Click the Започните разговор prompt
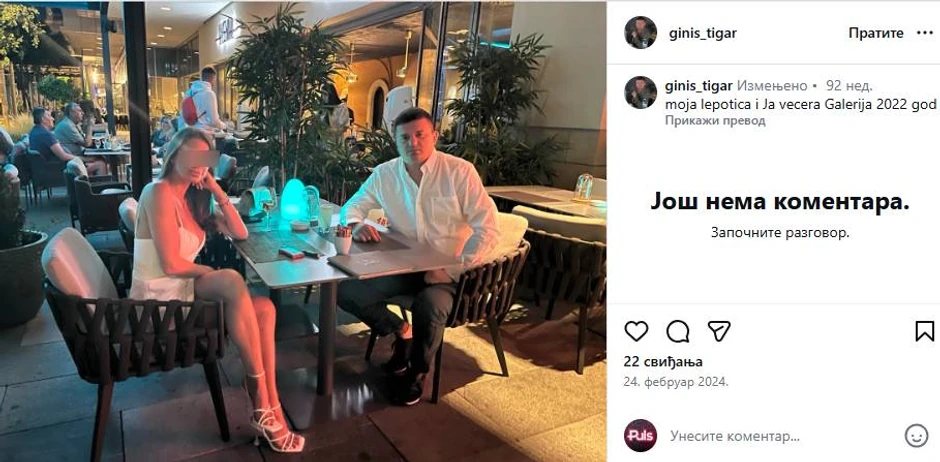Viewport: 940px width, 462px height. 780,232
